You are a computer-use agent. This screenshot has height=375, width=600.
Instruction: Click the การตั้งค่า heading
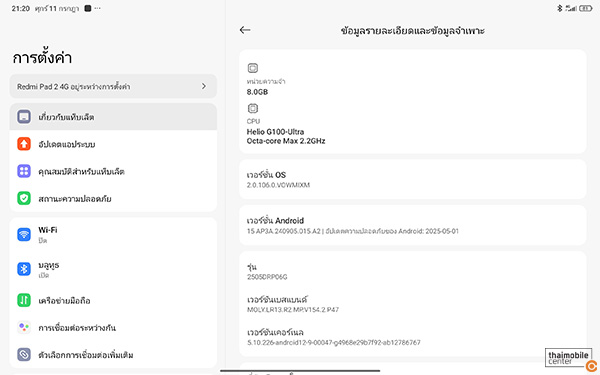point(42,58)
